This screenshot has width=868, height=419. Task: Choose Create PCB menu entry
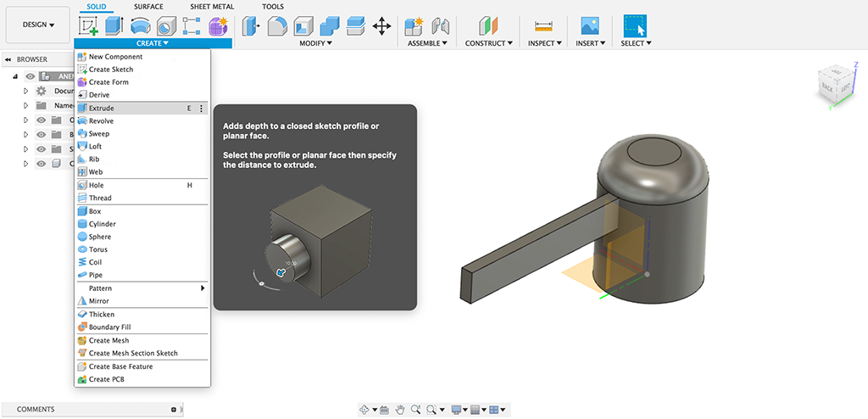pos(142,380)
